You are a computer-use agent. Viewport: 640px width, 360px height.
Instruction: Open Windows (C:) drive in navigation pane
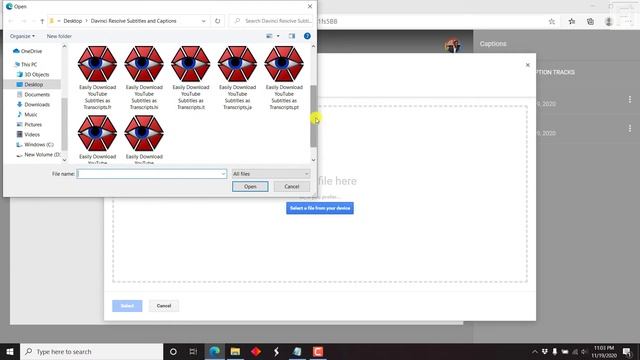[39, 144]
